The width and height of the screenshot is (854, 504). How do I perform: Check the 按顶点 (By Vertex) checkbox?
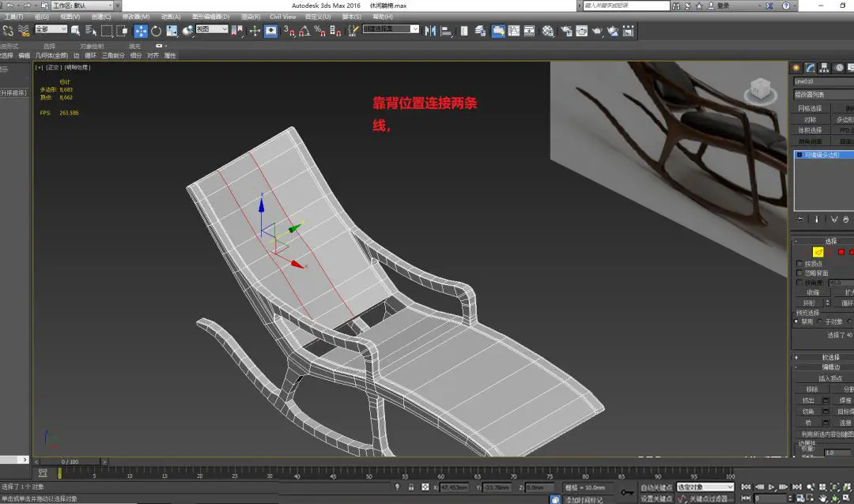point(799,264)
